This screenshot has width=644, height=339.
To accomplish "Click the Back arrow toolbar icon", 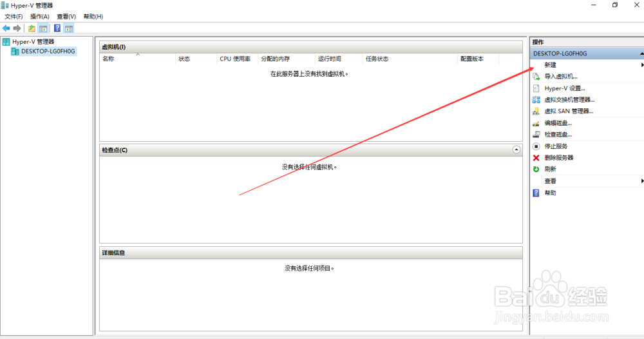I will click(x=6, y=28).
